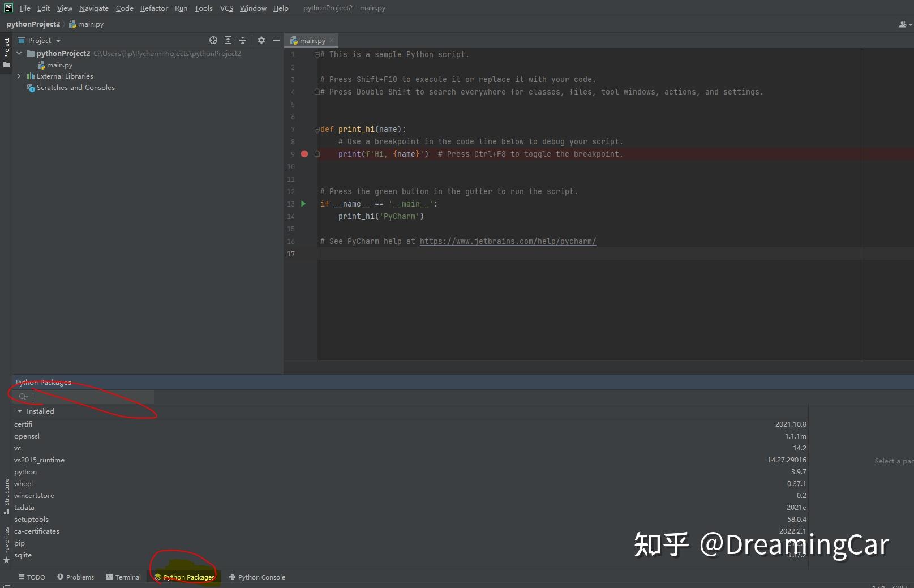Open the Run menu
This screenshot has height=588, width=914.
[181, 8]
